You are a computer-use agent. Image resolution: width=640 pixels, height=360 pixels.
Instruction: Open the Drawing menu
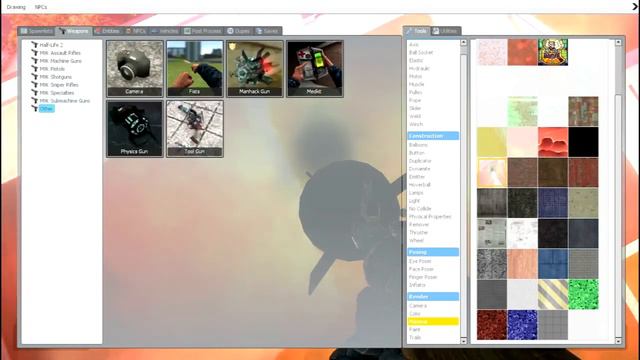click(x=16, y=7)
